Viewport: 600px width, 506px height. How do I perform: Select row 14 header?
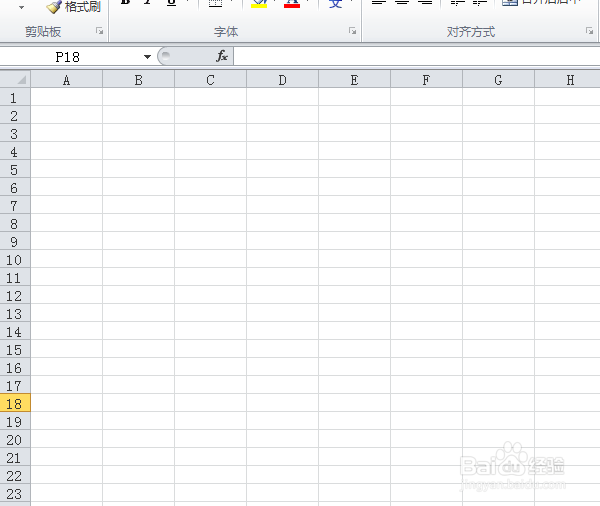point(15,331)
